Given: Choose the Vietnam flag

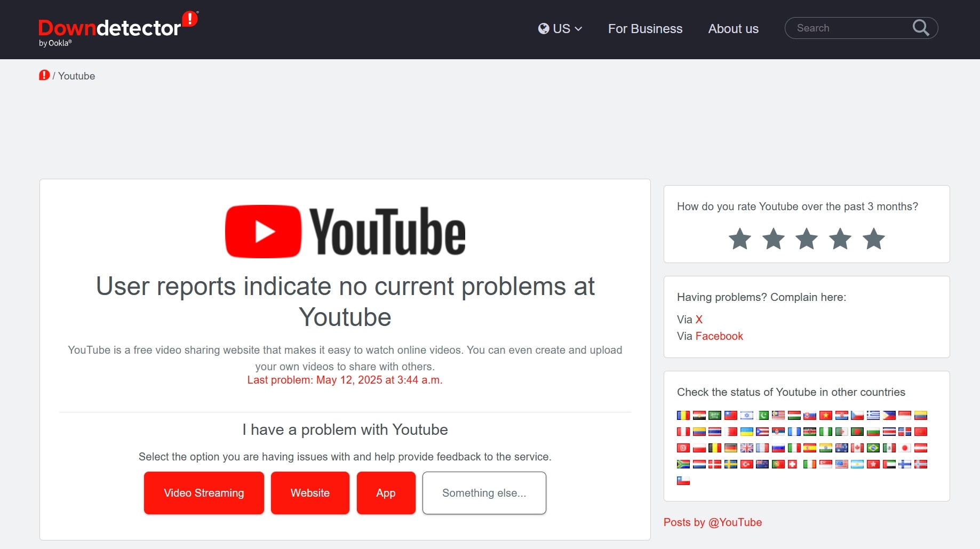Looking at the screenshot, I should (826, 415).
